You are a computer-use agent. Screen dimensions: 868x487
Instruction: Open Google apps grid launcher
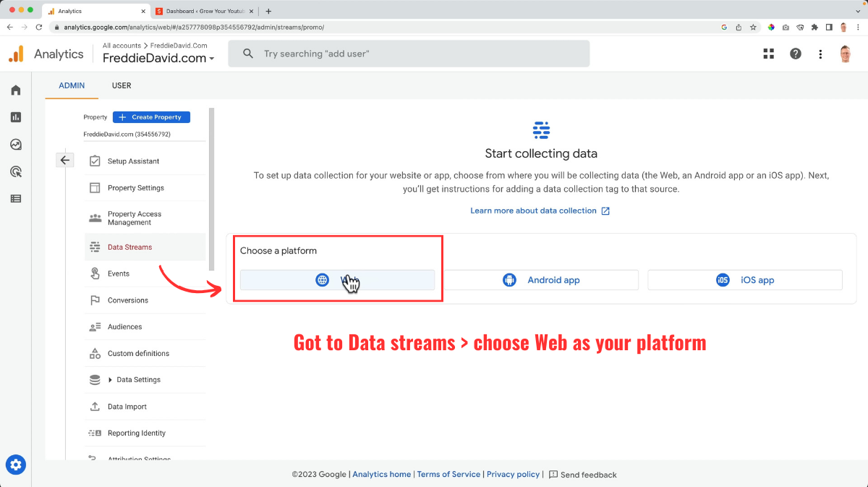[x=768, y=53]
